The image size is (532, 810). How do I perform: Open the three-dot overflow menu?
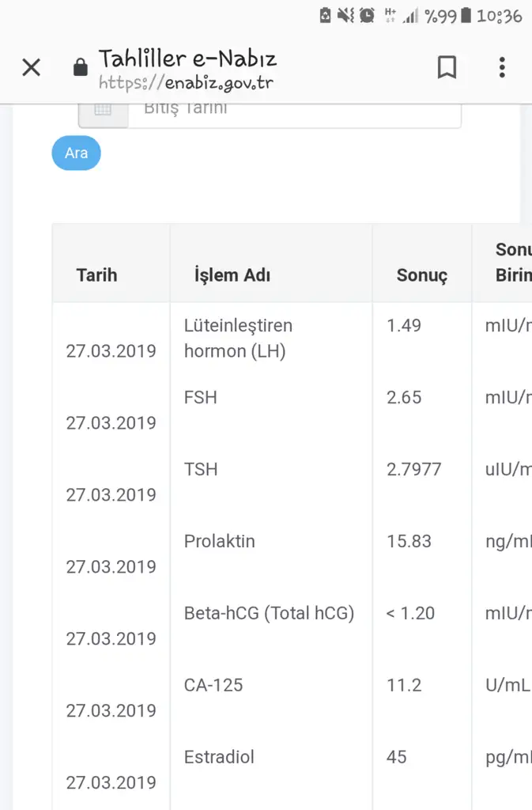pos(502,68)
